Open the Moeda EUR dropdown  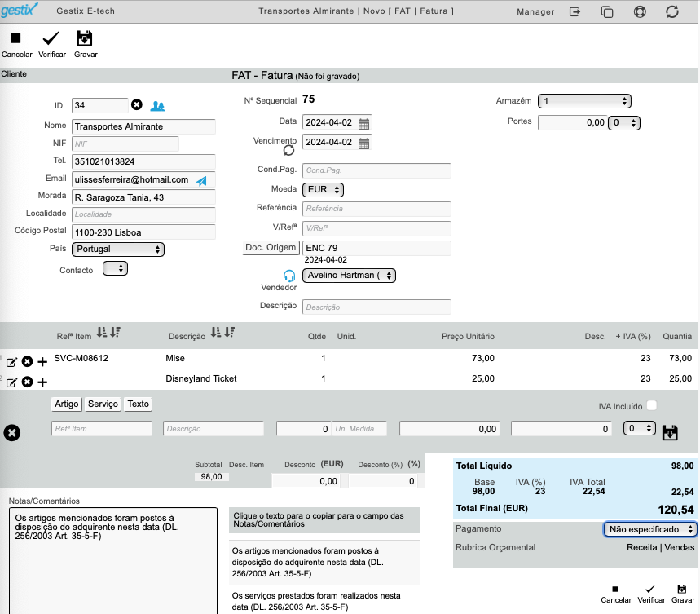tap(324, 190)
